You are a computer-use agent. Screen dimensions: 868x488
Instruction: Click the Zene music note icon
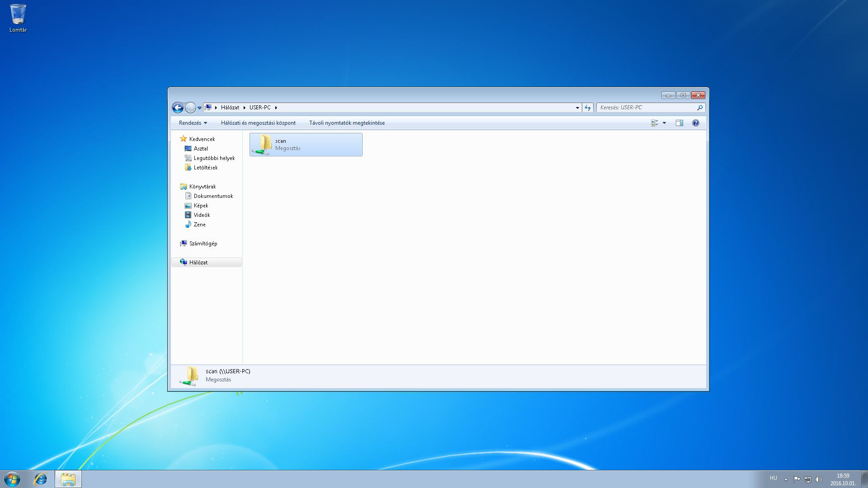click(188, 225)
